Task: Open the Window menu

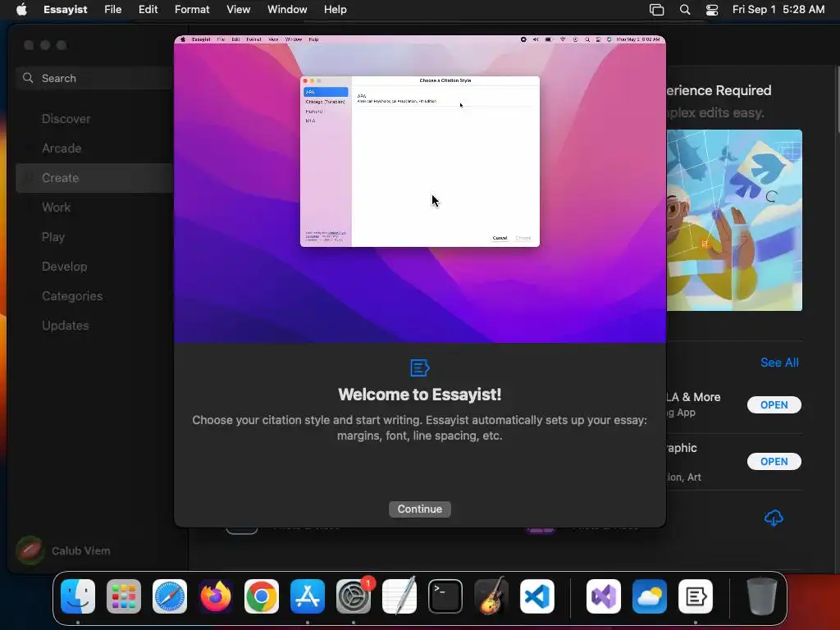Action: point(287,10)
